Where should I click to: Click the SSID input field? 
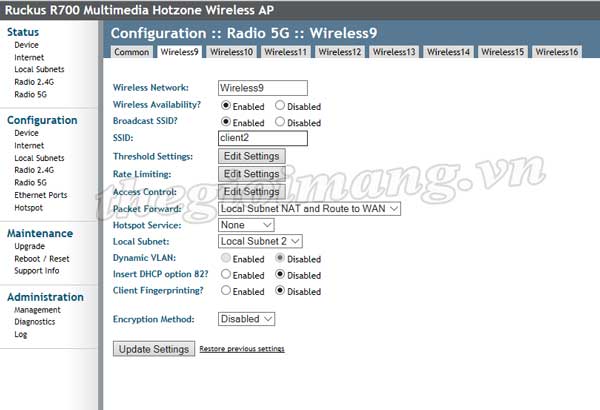pyautogui.click(x=263, y=138)
